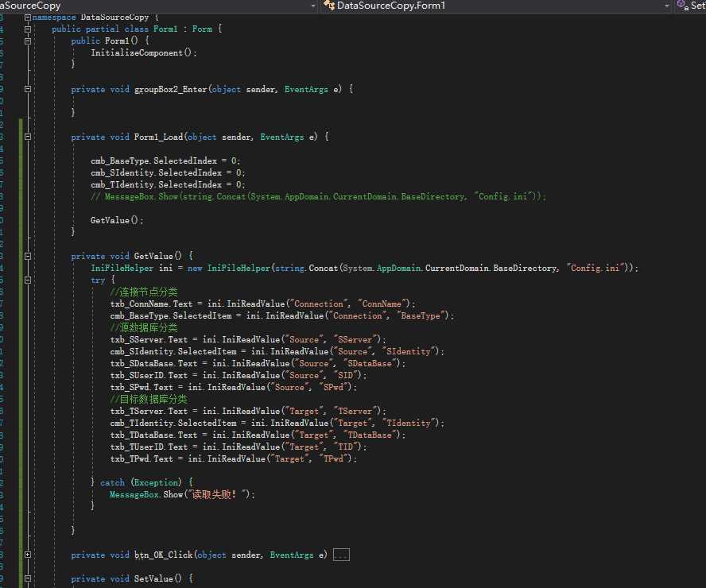The height and width of the screenshot is (588, 706).
Task: Click the commented-out MessageBox.Show line
Action: (x=318, y=196)
